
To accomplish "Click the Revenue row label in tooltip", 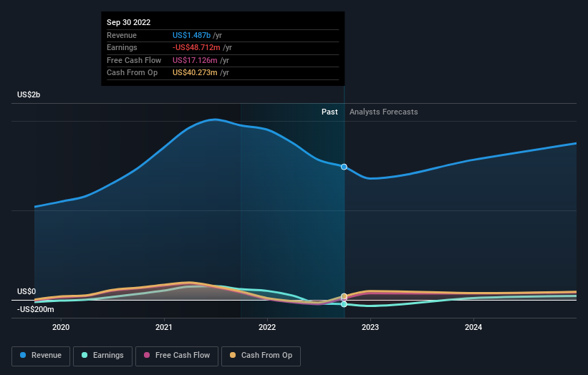I will click(x=122, y=35).
